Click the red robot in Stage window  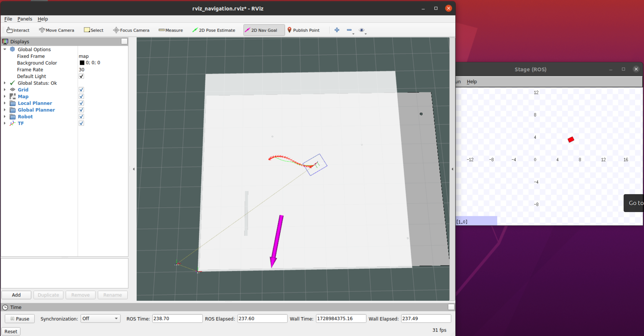click(x=571, y=140)
